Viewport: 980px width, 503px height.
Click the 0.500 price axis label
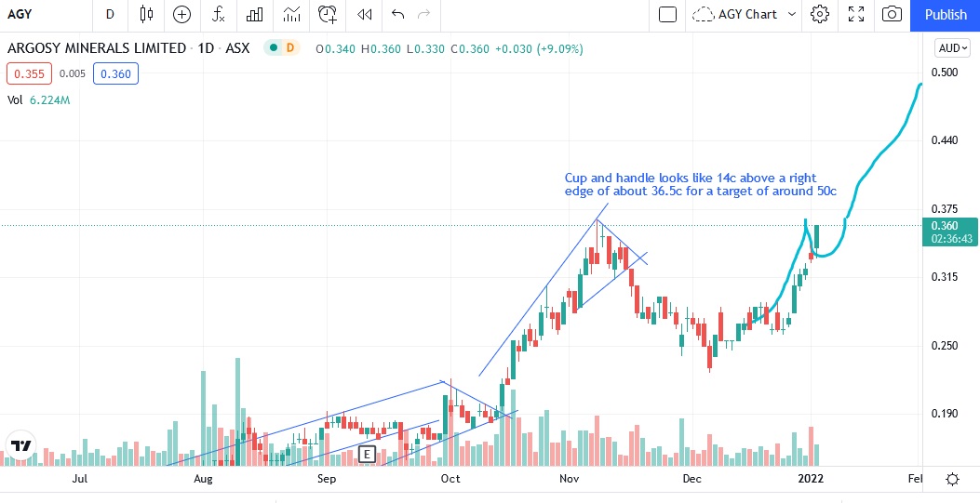(945, 73)
